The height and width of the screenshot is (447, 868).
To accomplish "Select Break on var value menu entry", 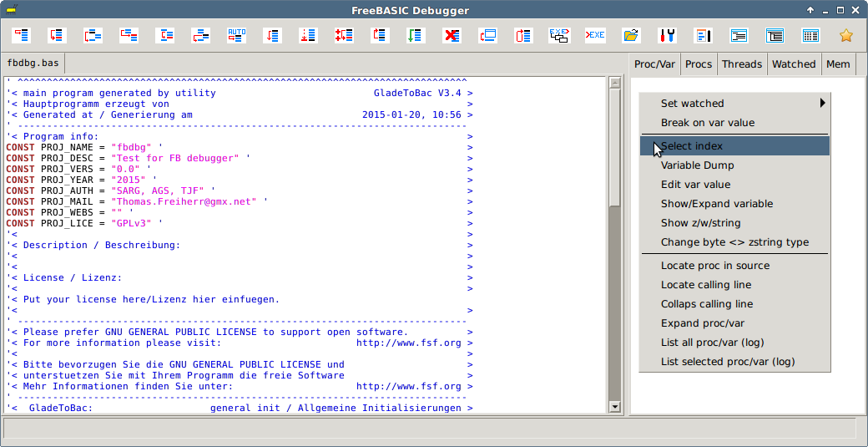I will (708, 123).
